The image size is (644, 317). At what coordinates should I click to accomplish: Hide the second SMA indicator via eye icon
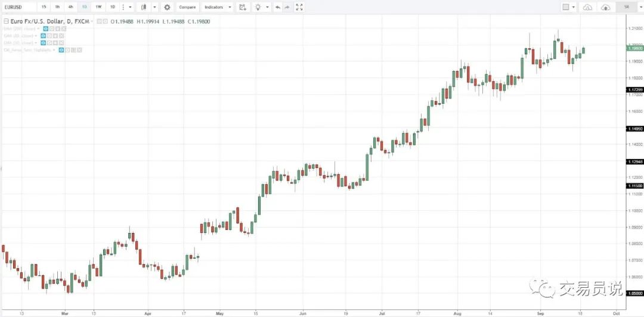tap(44, 36)
